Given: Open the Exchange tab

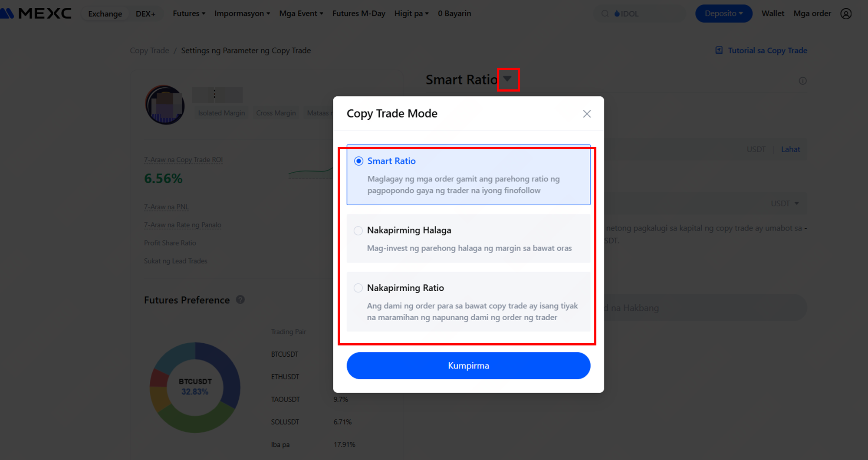Looking at the screenshot, I should click(x=105, y=14).
